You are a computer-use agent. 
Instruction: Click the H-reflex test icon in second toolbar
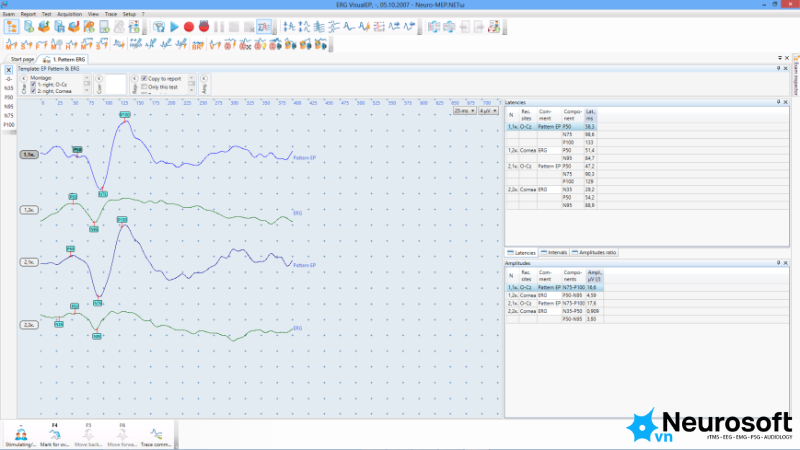71,45
